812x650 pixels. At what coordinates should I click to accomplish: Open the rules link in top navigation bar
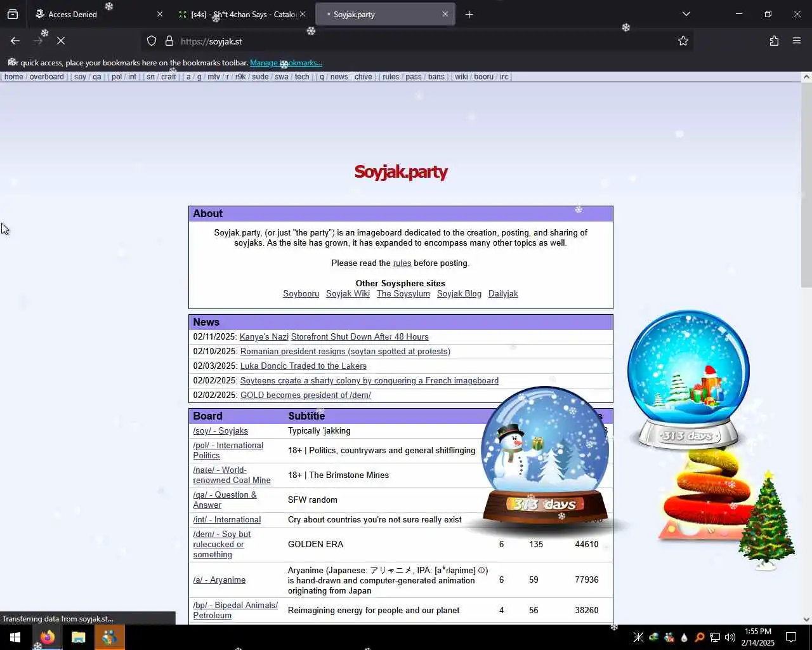(391, 77)
